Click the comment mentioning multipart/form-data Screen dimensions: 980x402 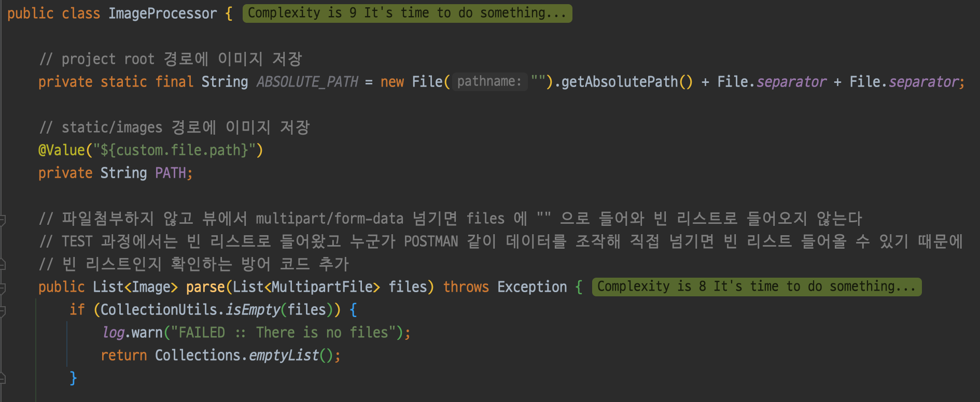[450, 219]
